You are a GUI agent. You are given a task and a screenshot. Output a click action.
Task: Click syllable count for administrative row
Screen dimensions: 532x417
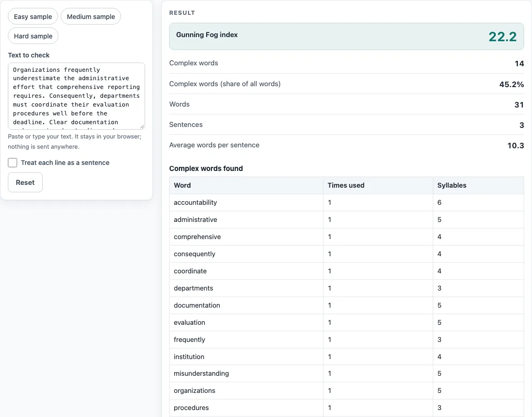pos(439,220)
